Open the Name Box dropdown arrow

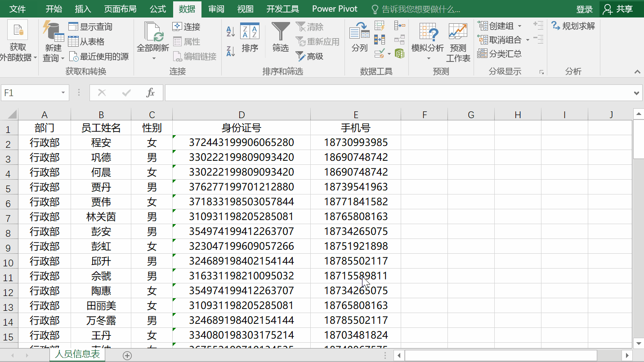coord(63,93)
